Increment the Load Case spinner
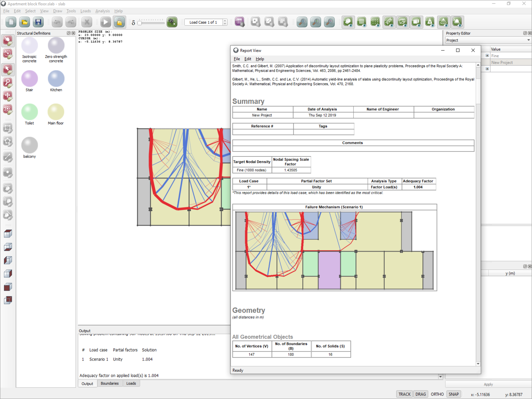The height and width of the screenshot is (399, 532). 225,21
